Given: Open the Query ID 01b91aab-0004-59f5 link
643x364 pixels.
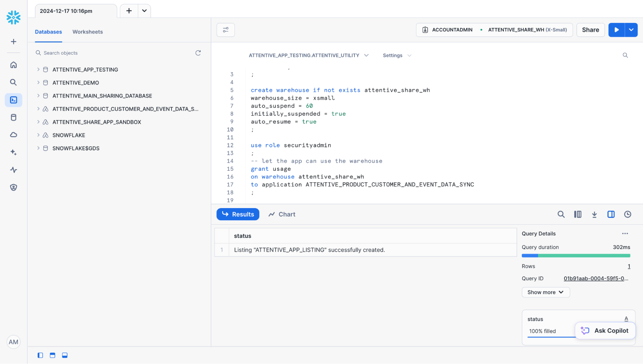Looking at the screenshot, I should 596,278.
